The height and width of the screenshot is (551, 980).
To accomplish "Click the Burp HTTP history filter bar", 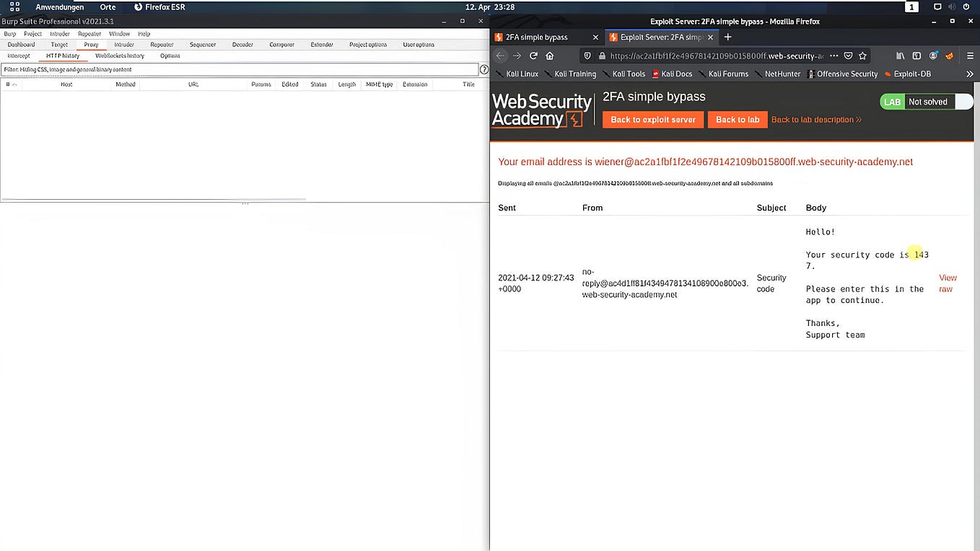I will 242,69.
